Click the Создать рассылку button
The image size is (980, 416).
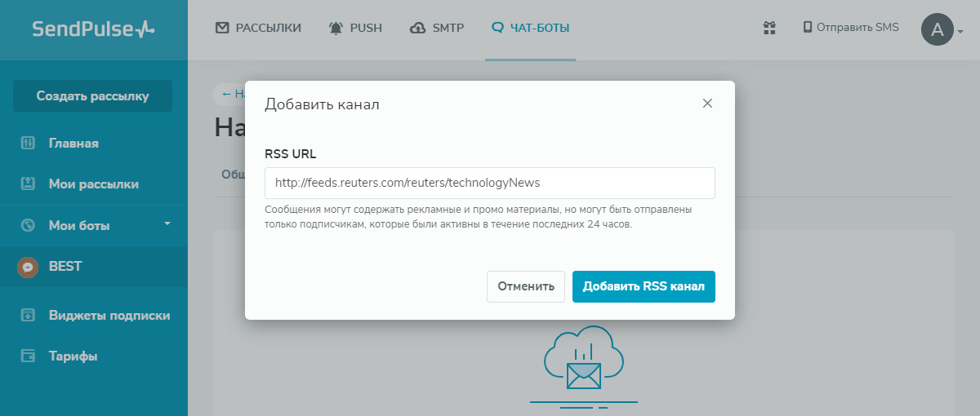(92, 96)
